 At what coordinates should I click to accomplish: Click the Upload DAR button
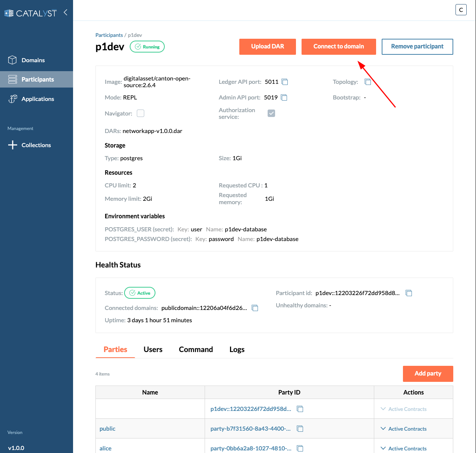click(267, 47)
